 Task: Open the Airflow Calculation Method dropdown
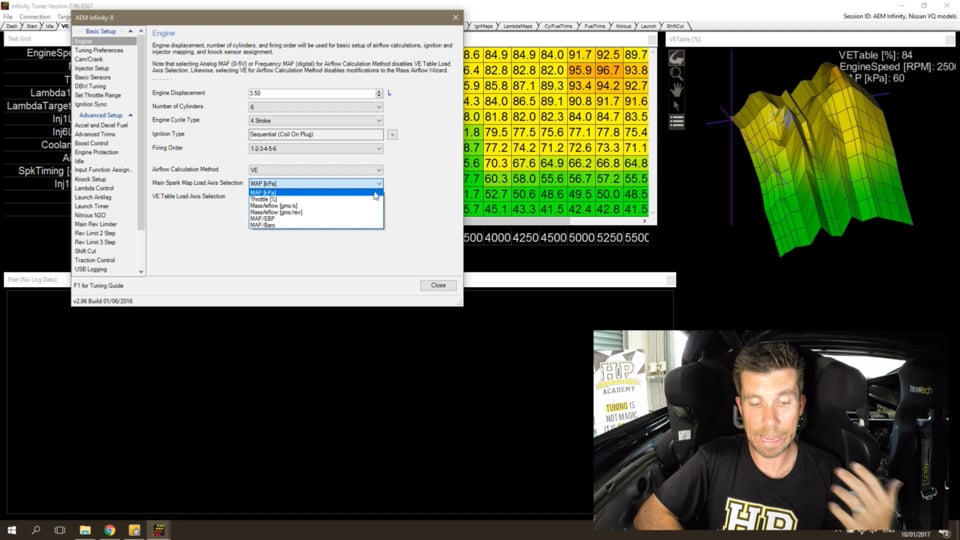[x=316, y=170]
